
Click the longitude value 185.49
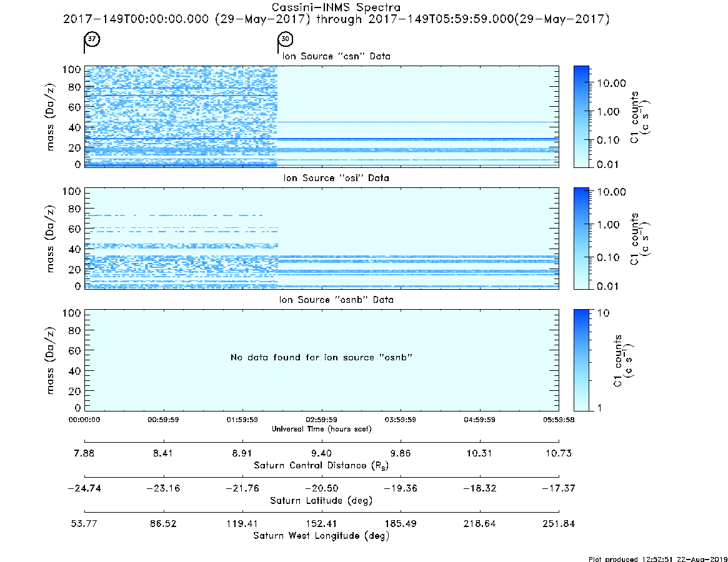coord(400,524)
